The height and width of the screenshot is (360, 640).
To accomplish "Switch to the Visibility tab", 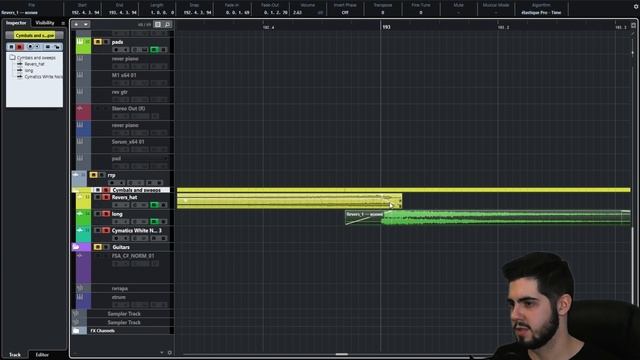I will [44, 23].
